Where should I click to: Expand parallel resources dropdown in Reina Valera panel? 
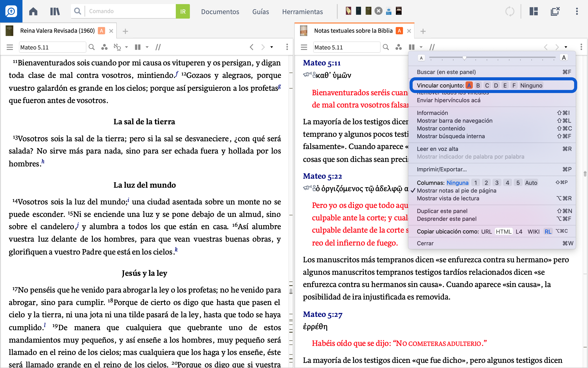(147, 47)
